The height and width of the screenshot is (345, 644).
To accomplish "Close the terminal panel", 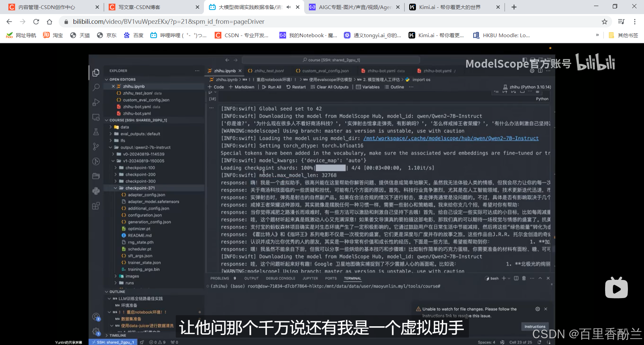I will click(x=548, y=278).
